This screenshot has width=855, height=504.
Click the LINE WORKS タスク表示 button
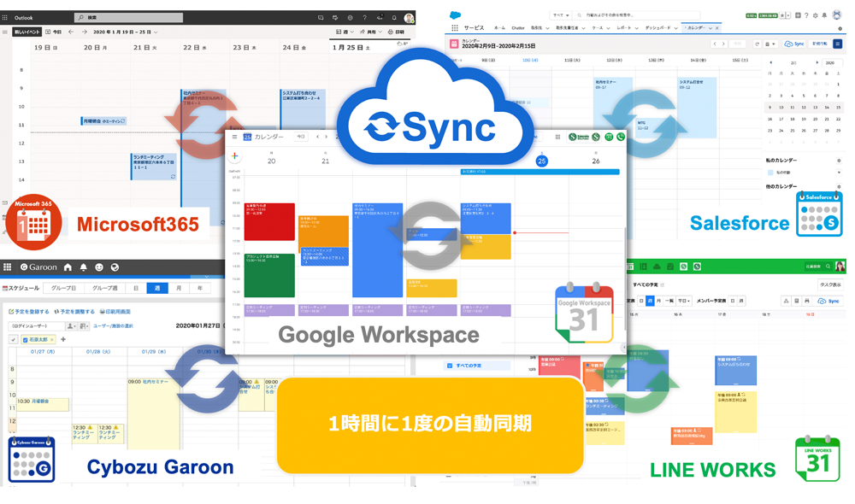830,284
